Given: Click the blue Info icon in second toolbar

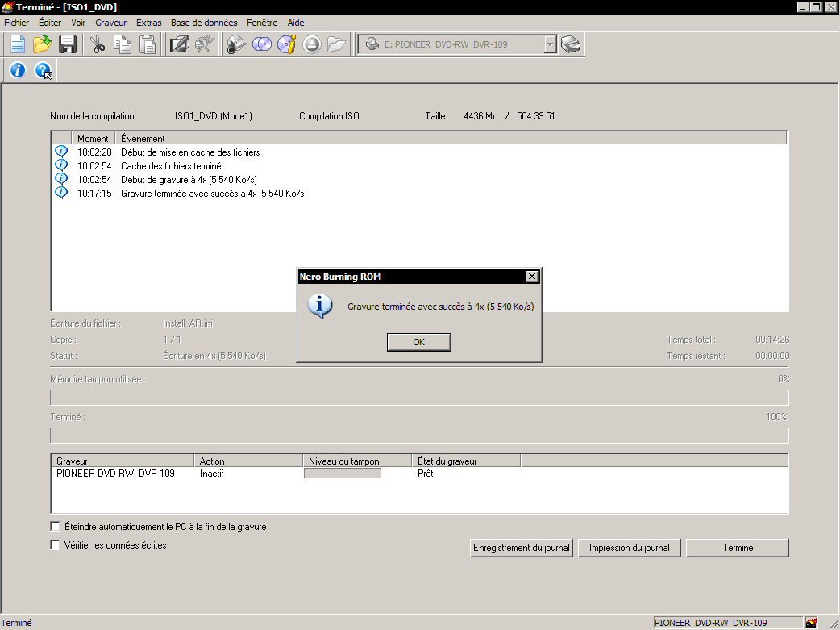Looking at the screenshot, I should coord(17,70).
